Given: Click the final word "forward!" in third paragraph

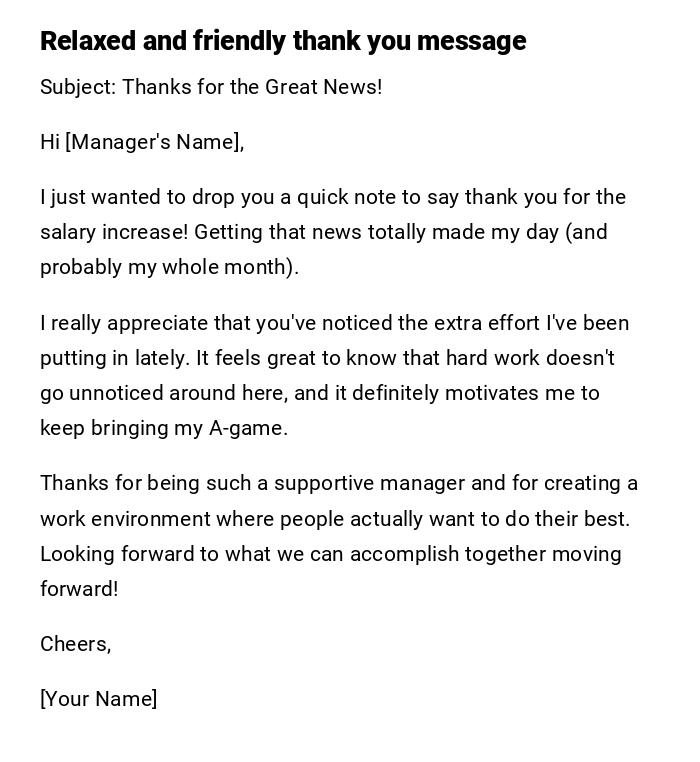Looking at the screenshot, I should point(79,589).
